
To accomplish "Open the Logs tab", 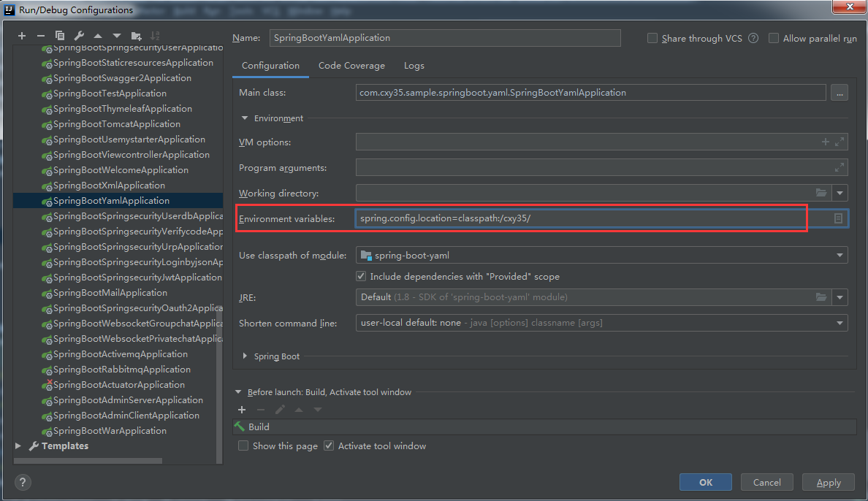I will [414, 65].
